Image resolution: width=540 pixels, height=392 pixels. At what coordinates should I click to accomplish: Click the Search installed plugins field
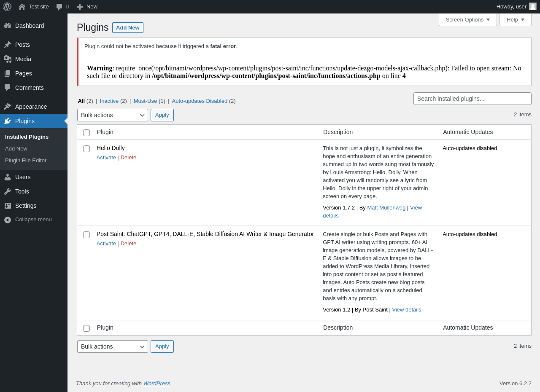pos(472,99)
